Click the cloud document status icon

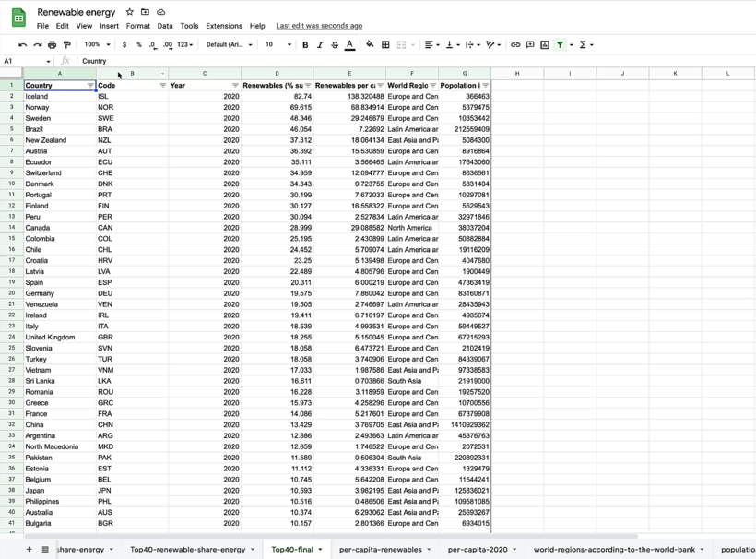[161, 12]
